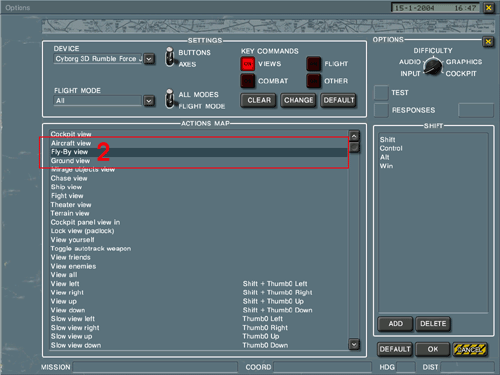Turn the options selector rotary knob
Viewport: 500px width, 375px height.
pyautogui.click(x=433, y=66)
